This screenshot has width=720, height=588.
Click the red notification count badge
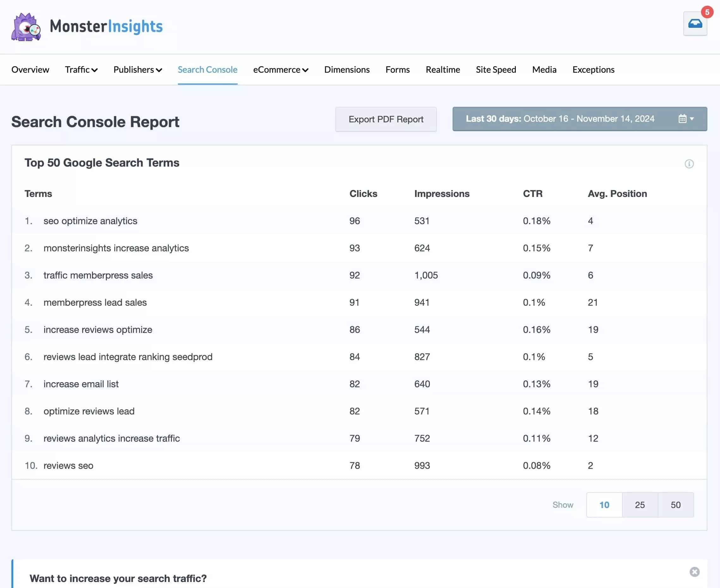coord(707,12)
